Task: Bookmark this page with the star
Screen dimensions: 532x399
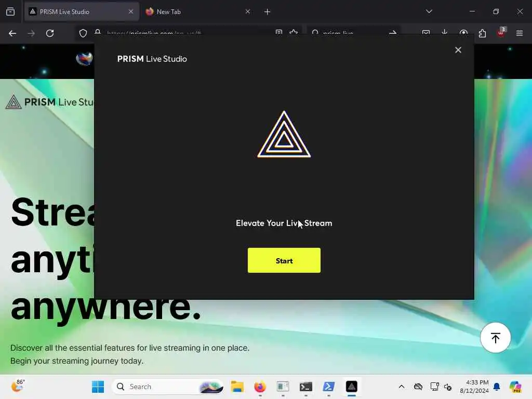Action: [x=294, y=33]
